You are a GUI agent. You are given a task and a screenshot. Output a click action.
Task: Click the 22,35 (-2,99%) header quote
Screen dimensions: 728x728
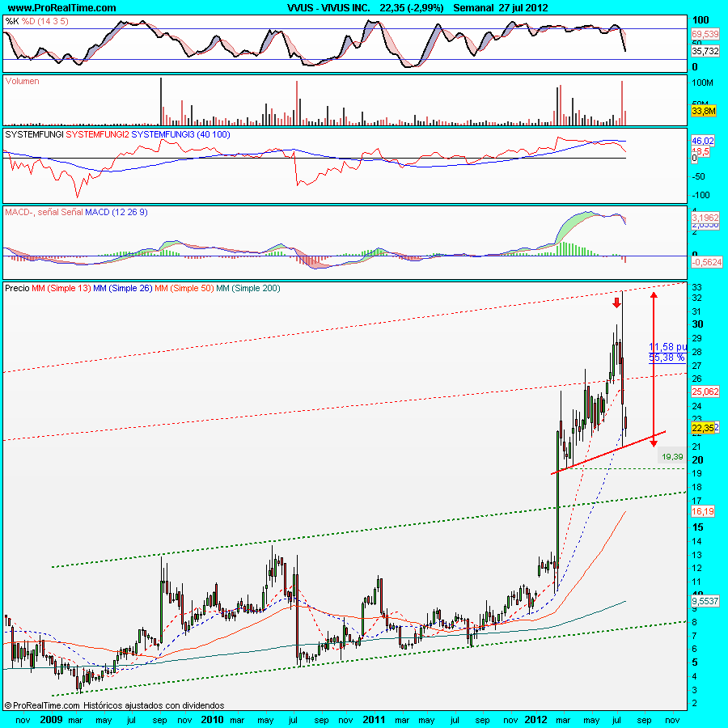[x=412, y=8]
